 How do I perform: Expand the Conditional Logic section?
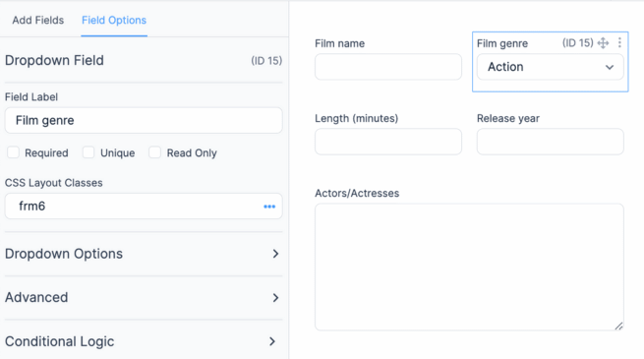[144, 341]
